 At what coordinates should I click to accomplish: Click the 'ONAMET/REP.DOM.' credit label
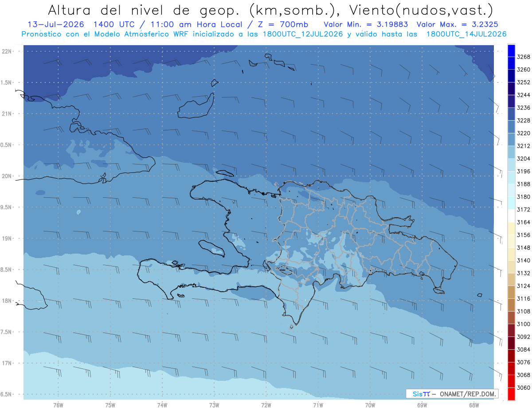pos(468,394)
